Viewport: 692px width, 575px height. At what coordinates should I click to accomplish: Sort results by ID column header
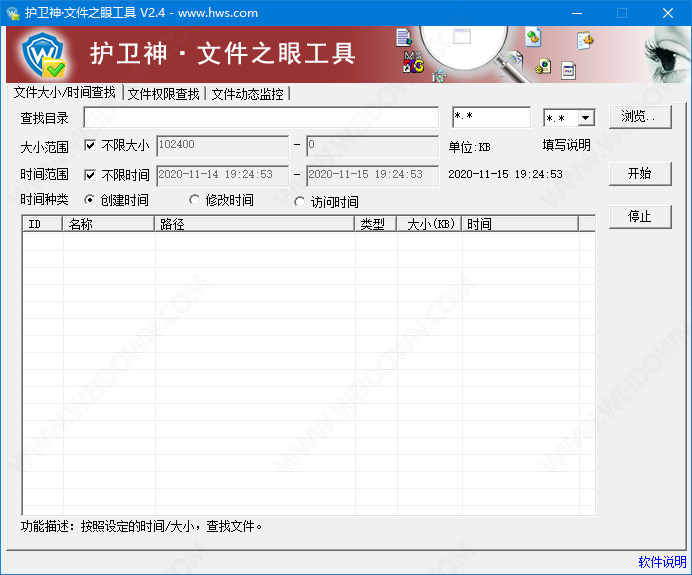(x=42, y=224)
